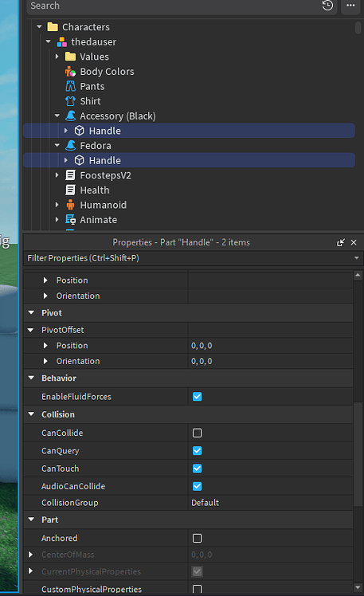364x596 pixels.
Task: Expand the Handle under Fedora
Action: tap(66, 160)
